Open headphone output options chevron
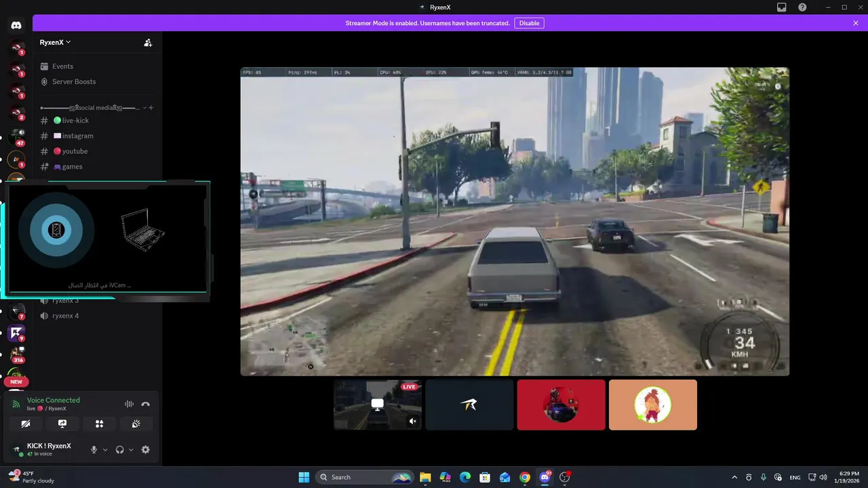Viewport: 868px width, 488px height. [131, 450]
